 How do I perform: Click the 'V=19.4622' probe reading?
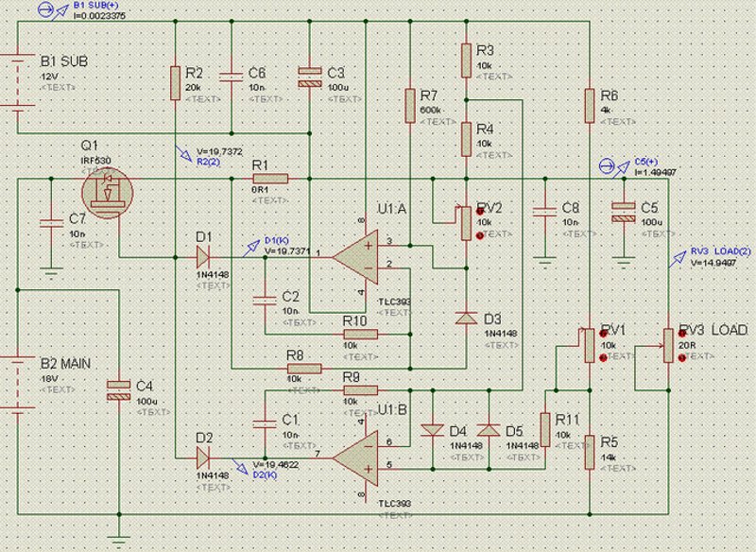coord(276,465)
